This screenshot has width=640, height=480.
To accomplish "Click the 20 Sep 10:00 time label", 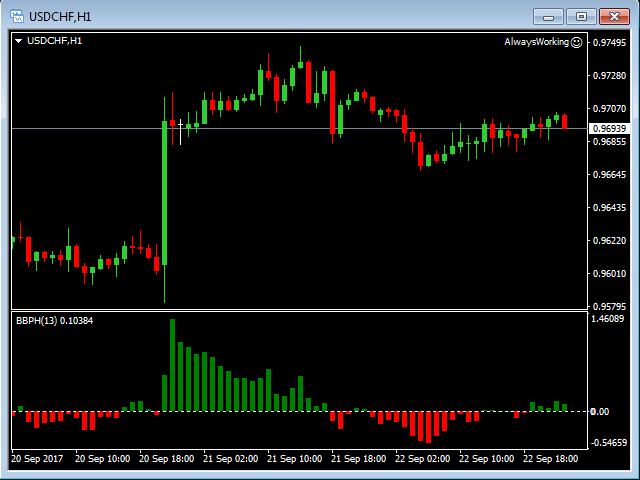I will 102,459.
